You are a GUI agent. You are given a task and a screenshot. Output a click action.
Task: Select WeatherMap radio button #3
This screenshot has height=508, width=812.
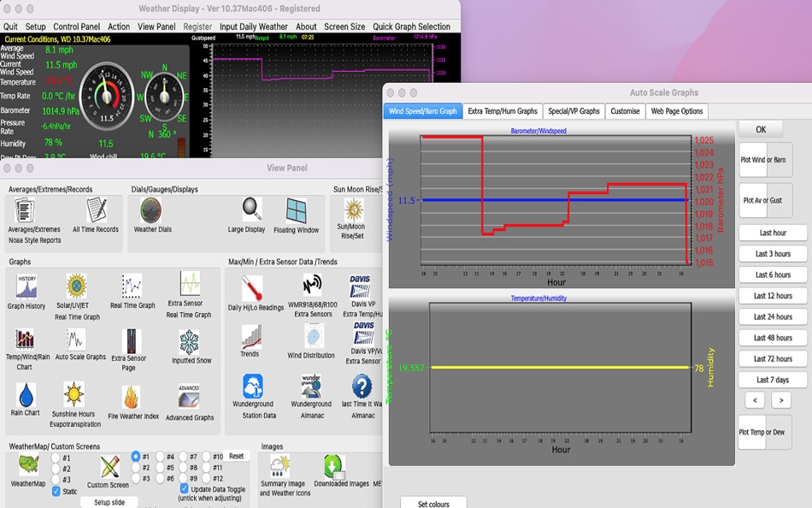pyautogui.click(x=56, y=480)
